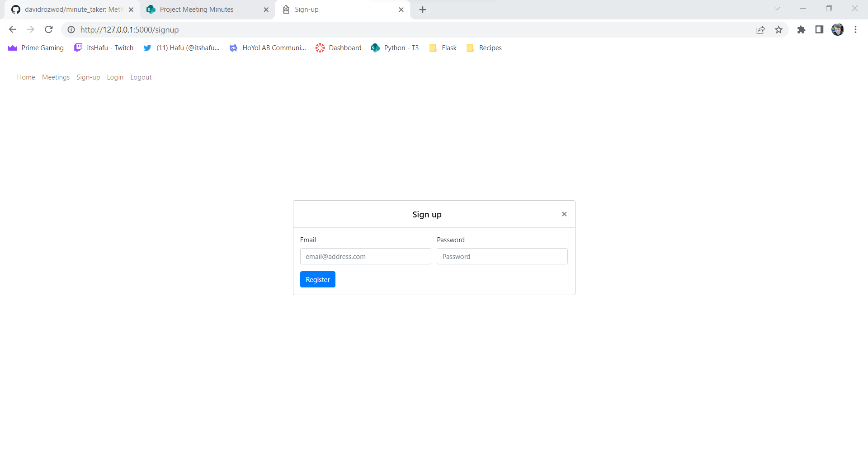The image size is (868, 461).
Task: Close the minute_taker GitHub tab
Action: pyautogui.click(x=131, y=9)
